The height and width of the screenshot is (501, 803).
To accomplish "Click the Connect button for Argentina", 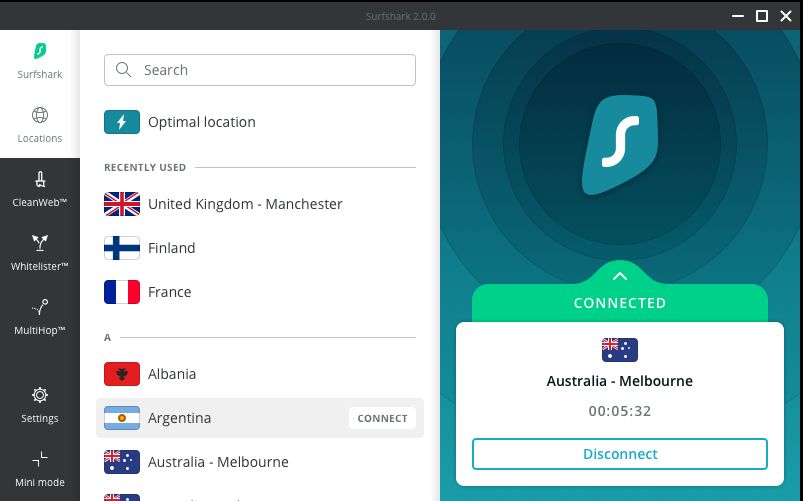I will click(383, 418).
